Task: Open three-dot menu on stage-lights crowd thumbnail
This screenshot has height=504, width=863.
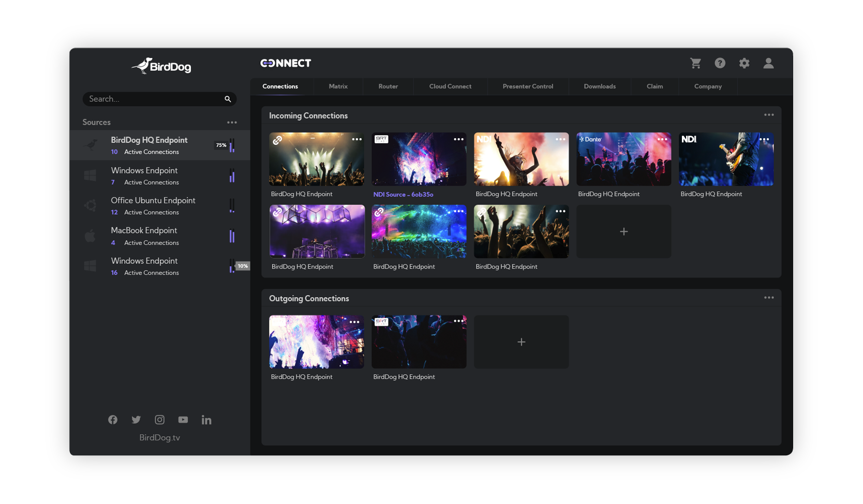Action: click(x=356, y=139)
